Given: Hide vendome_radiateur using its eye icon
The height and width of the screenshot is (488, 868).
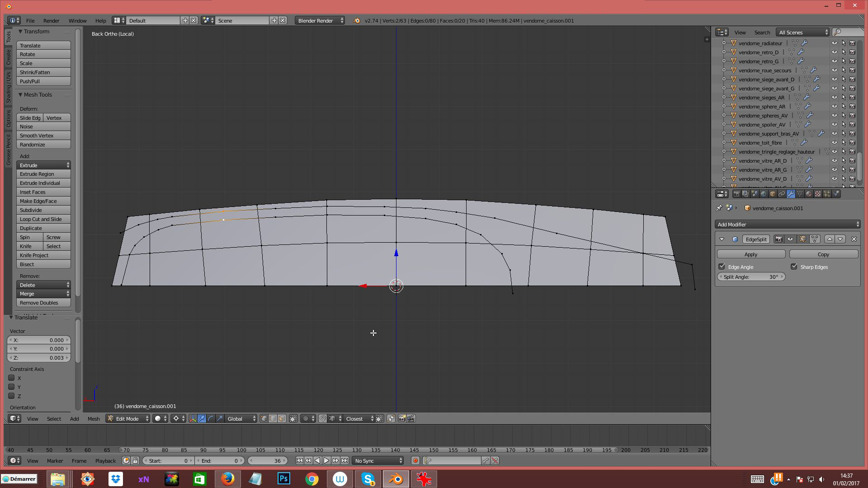Looking at the screenshot, I should coord(834,43).
